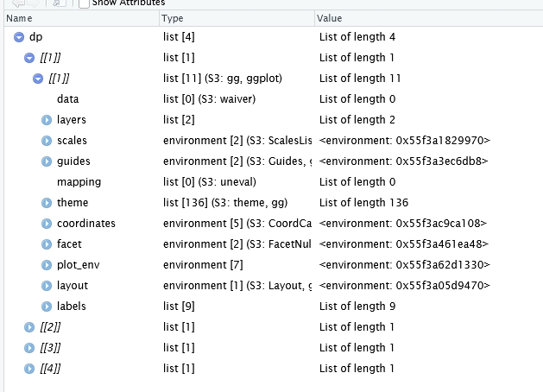Expand the facet environment entry
543x392 pixels.
(47, 244)
